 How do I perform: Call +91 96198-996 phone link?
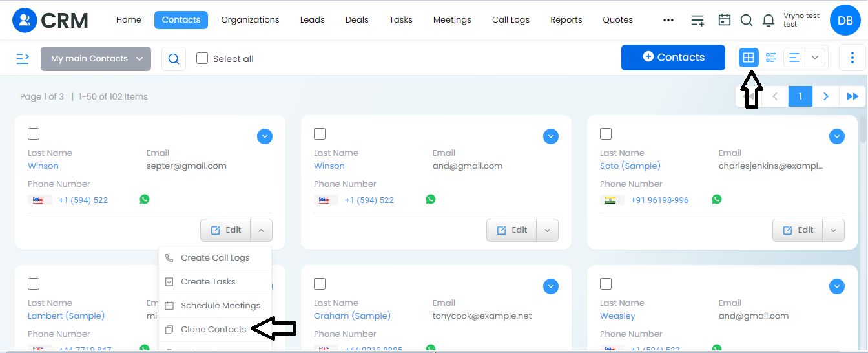tap(659, 200)
